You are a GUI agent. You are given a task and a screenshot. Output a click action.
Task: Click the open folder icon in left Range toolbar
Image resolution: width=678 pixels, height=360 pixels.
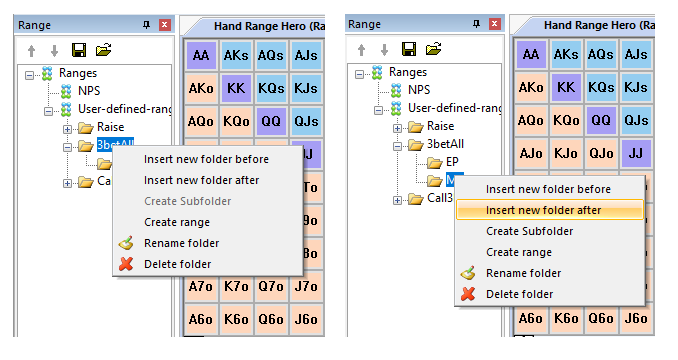[103, 50]
